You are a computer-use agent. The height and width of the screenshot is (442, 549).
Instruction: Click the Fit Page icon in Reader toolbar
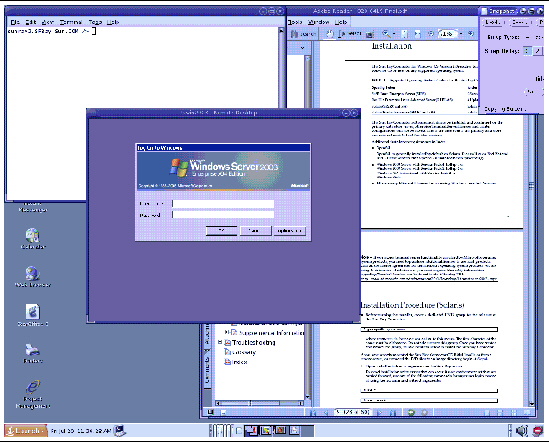point(404,34)
